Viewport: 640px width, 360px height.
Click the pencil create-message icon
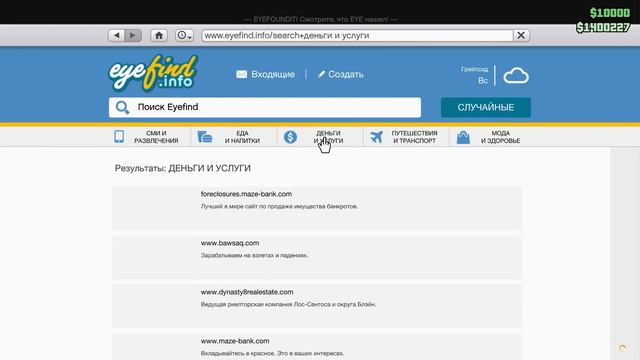321,74
